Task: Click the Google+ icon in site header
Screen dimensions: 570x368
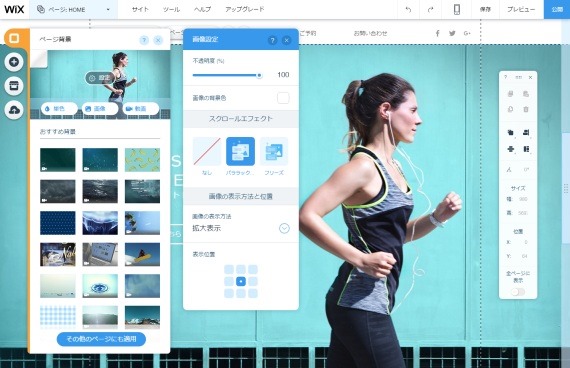Action: pyautogui.click(x=467, y=33)
